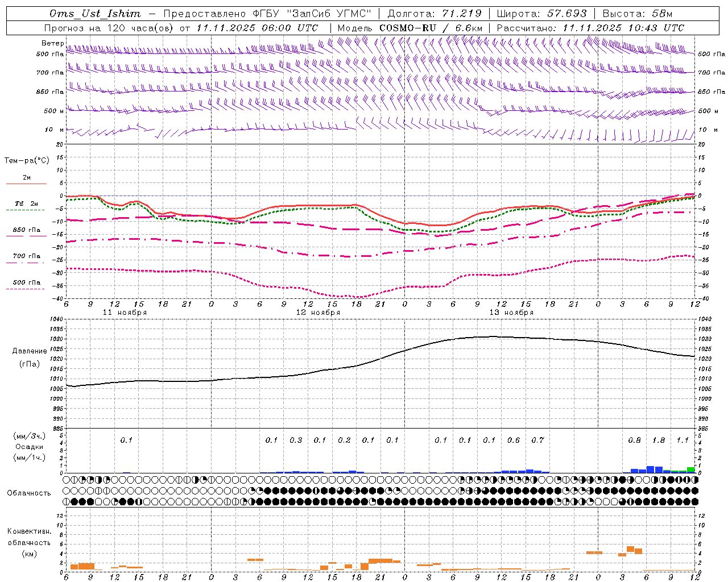Select the 0.3 precipitation value

[296, 440]
